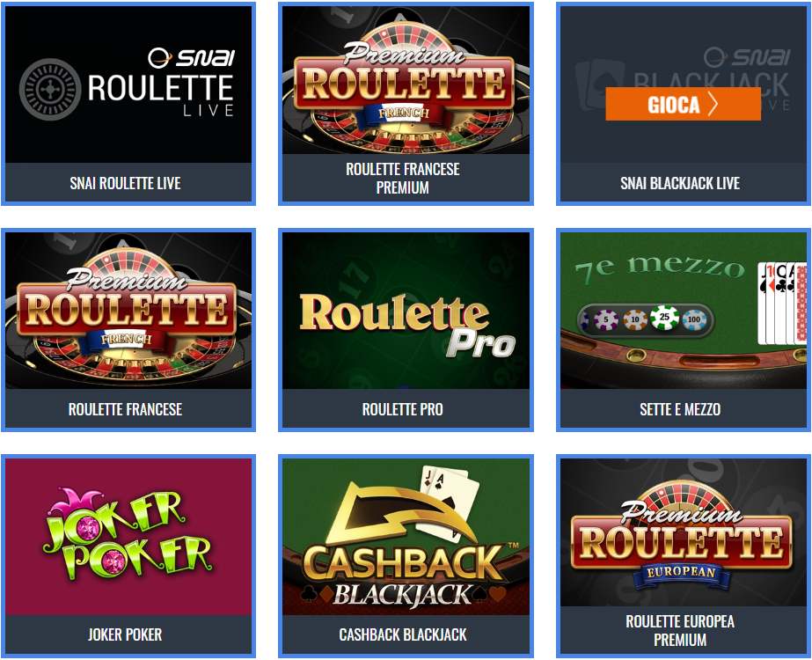Select the SNAI BLACKJACK LIVE label

coord(680,183)
